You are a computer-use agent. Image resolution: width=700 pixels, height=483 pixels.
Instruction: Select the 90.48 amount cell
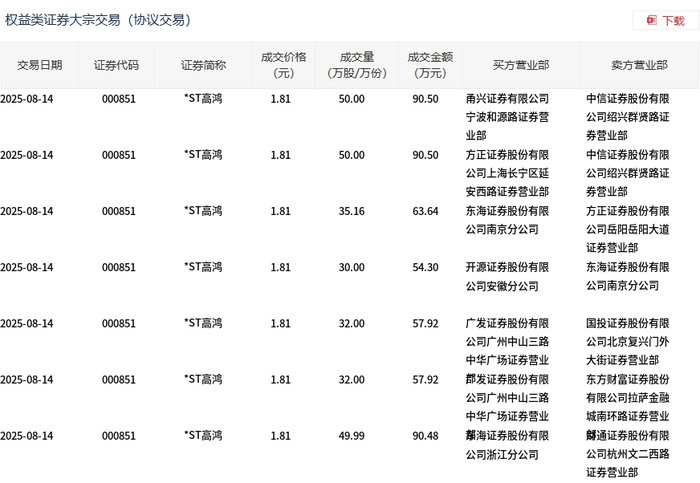425,436
